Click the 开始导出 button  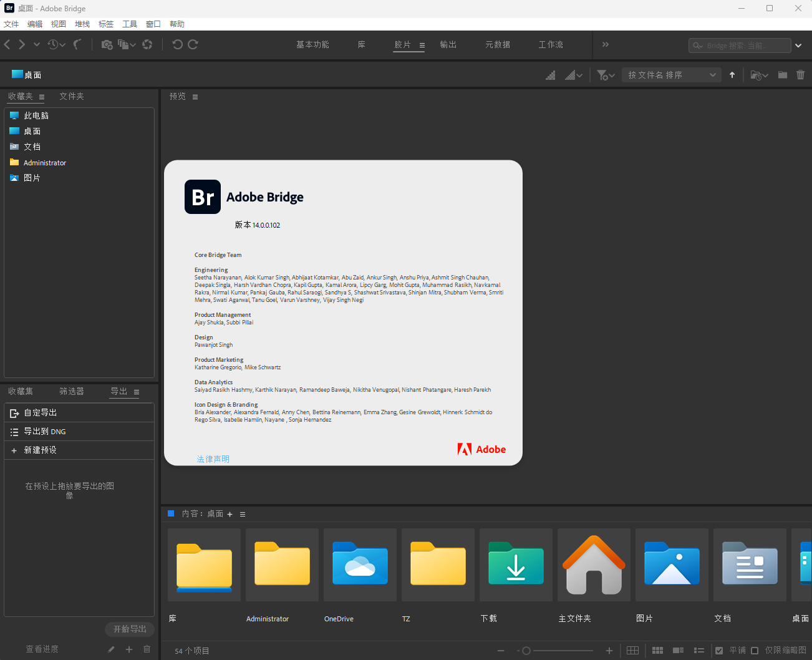pyautogui.click(x=130, y=629)
